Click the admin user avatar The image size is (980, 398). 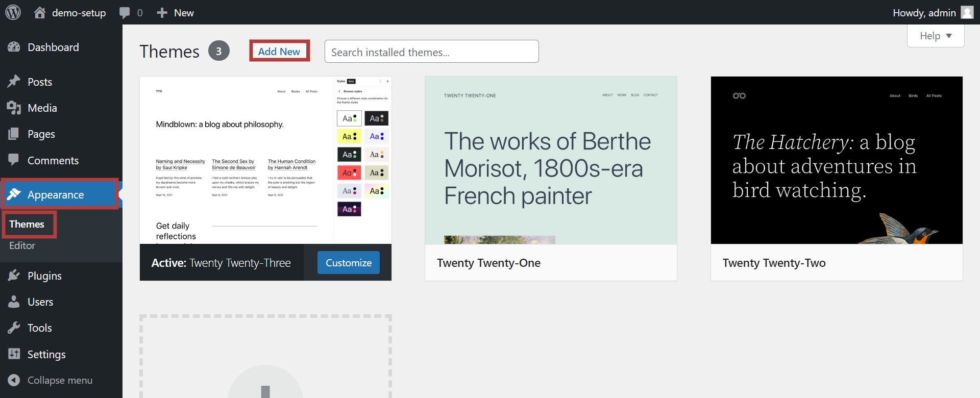(967, 12)
